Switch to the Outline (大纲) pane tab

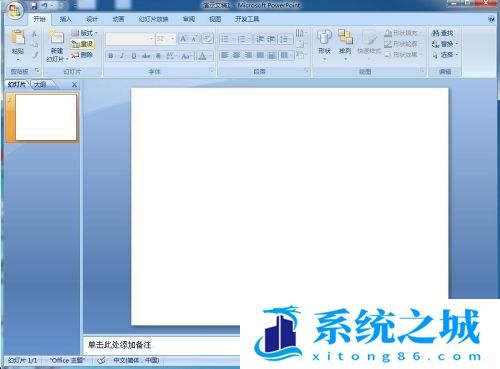(41, 85)
